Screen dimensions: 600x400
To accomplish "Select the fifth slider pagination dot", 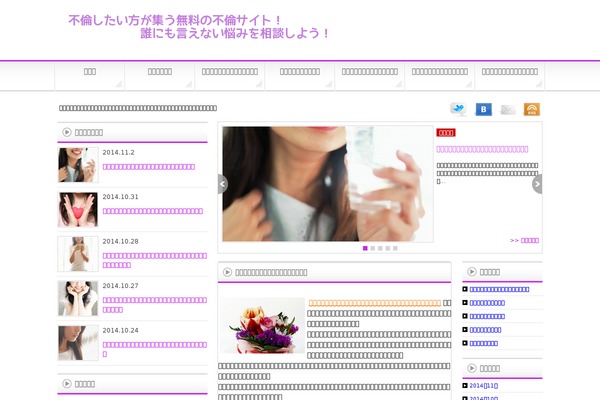I will coord(395,248).
